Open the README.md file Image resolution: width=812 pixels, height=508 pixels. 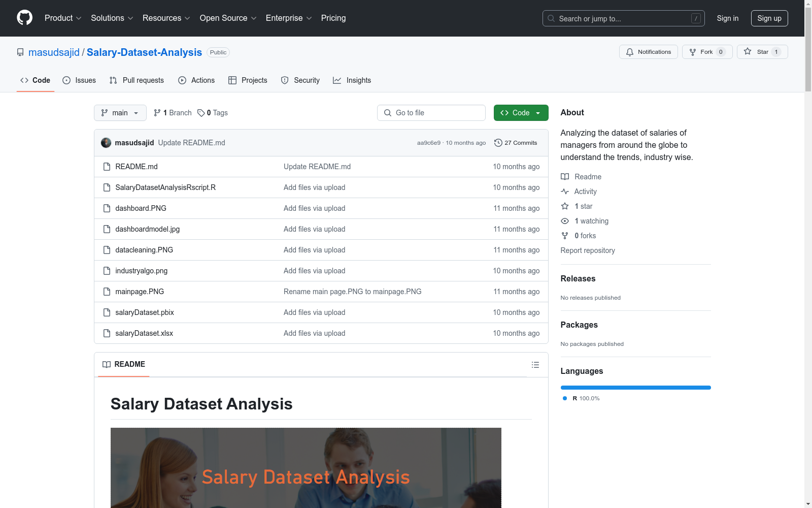pos(137,167)
